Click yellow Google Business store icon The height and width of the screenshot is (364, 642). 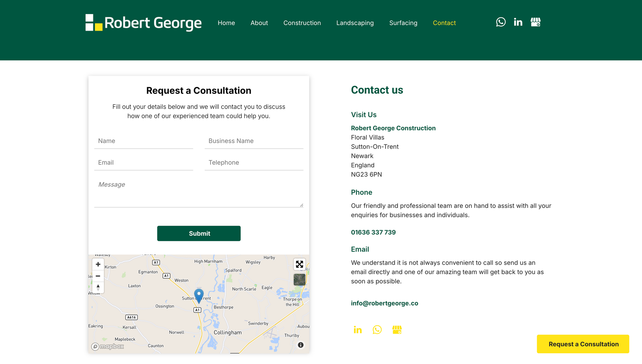tap(397, 330)
